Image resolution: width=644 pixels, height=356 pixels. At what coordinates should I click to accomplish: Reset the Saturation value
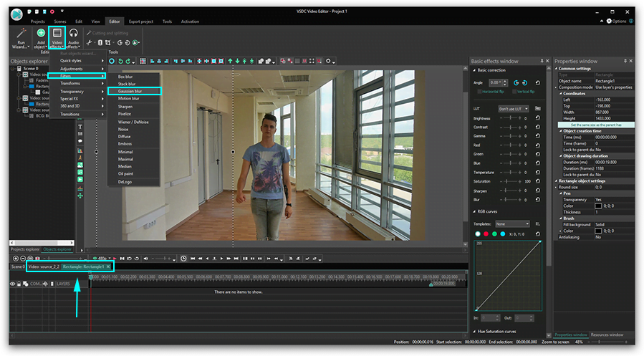pyautogui.click(x=538, y=181)
